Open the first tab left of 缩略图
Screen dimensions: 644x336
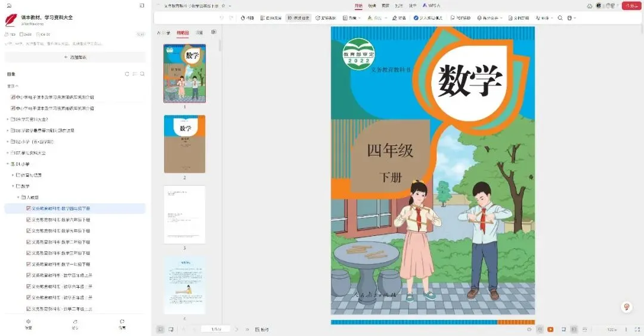click(x=163, y=32)
